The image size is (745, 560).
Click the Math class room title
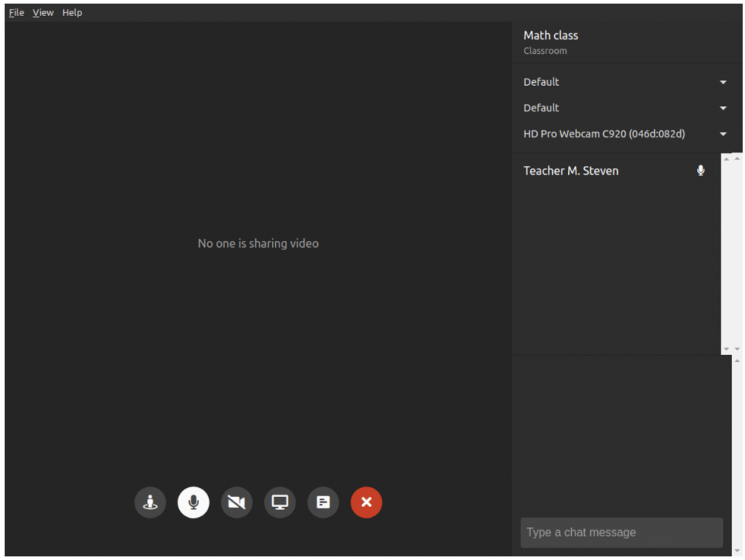pyautogui.click(x=551, y=36)
